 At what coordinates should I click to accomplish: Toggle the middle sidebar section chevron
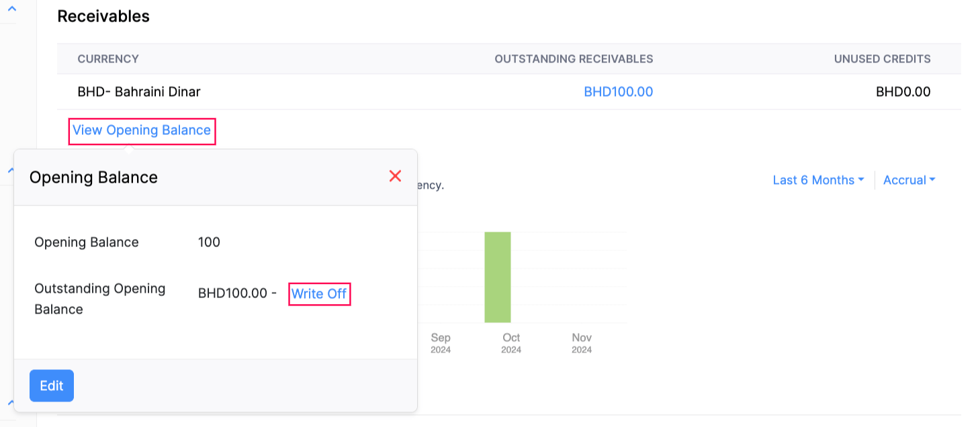pos(11,171)
